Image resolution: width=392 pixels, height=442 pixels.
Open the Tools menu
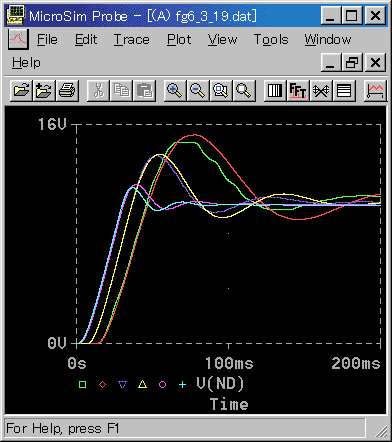click(x=271, y=40)
